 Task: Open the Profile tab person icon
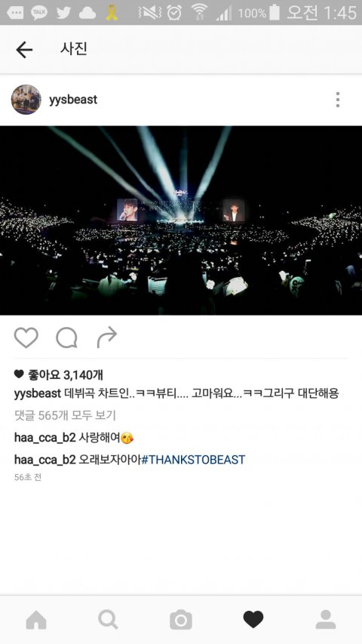(x=326, y=619)
